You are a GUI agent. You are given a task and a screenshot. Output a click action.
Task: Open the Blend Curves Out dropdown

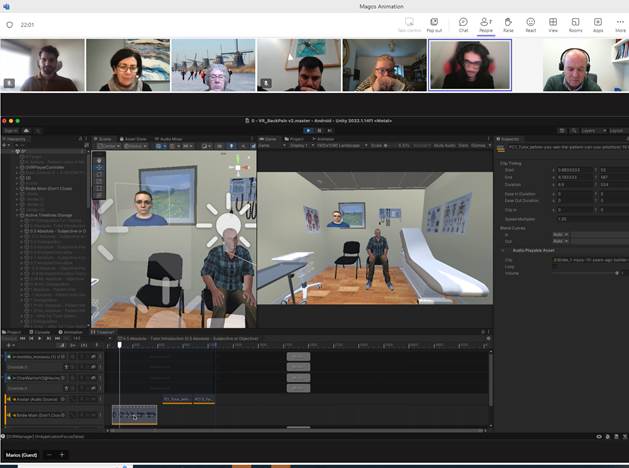coord(560,241)
